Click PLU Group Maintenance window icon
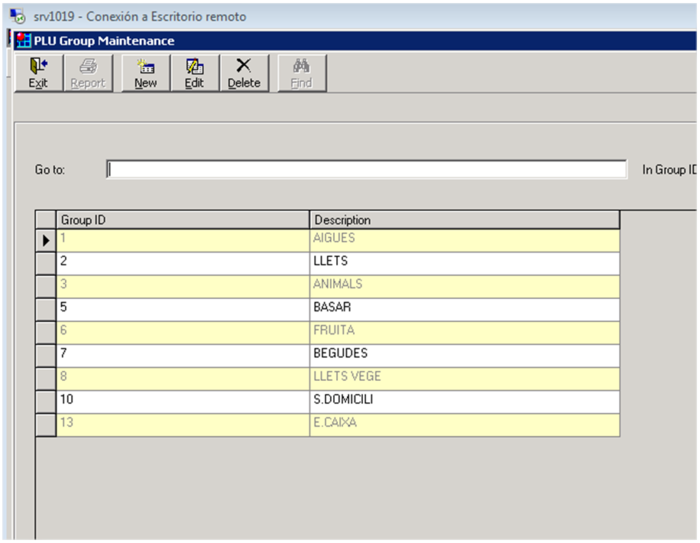The width and height of the screenshot is (700, 543). click(x=24, y=41)
